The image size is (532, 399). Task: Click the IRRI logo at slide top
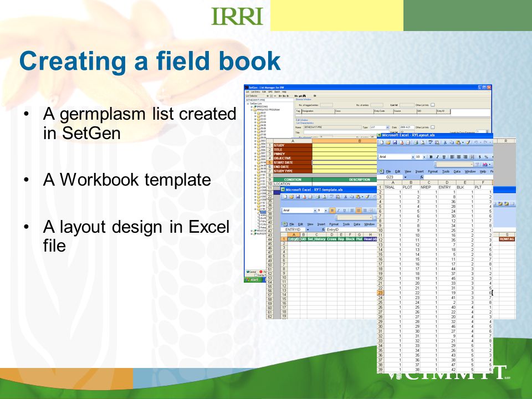(237, 16)
